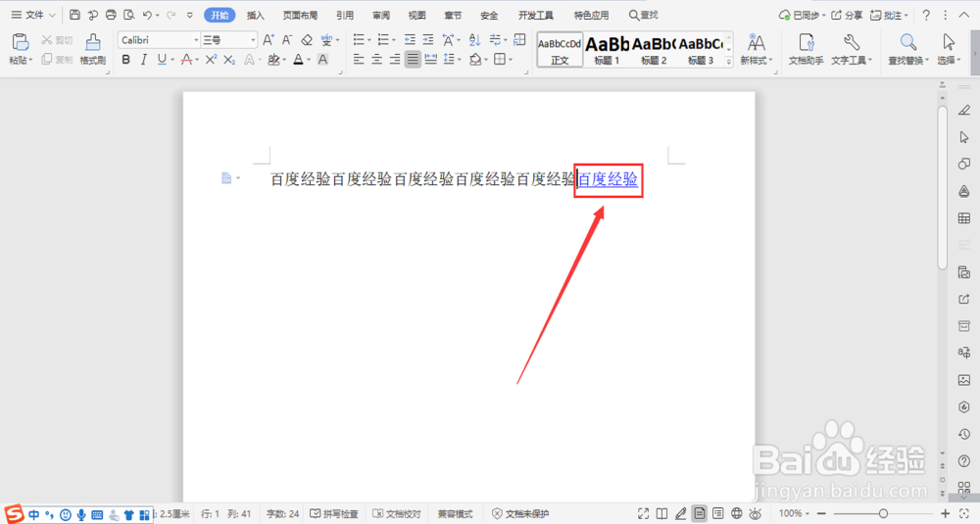Click the Paste clipboard icon
This screenshot has width=980, height=524.
(20, 42)
